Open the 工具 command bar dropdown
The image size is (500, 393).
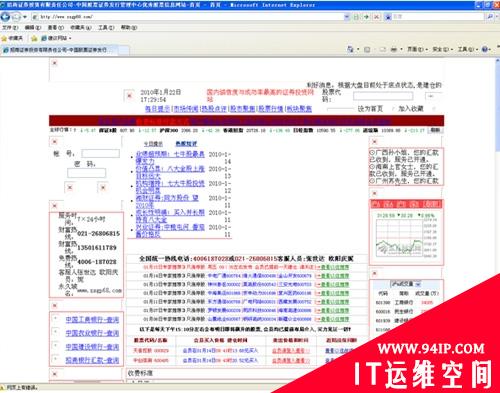[467, 49]
